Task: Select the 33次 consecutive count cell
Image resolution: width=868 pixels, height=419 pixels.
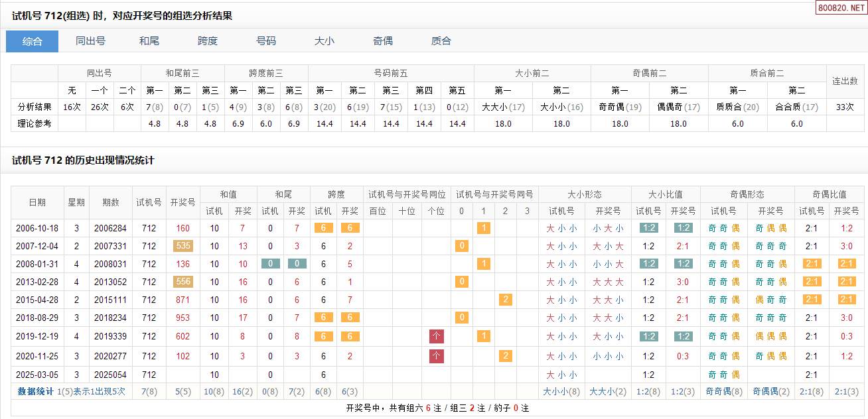Action: tap(845, 107)
